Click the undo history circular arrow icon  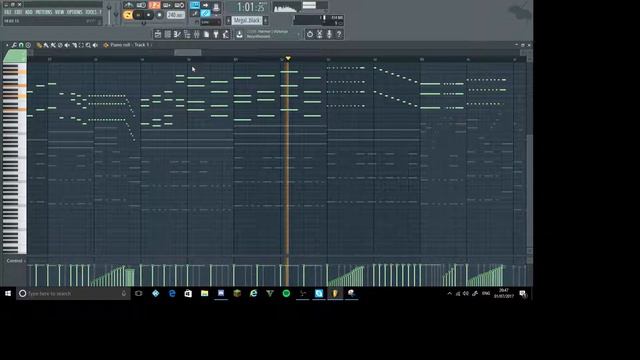click(x=310, y=34)
